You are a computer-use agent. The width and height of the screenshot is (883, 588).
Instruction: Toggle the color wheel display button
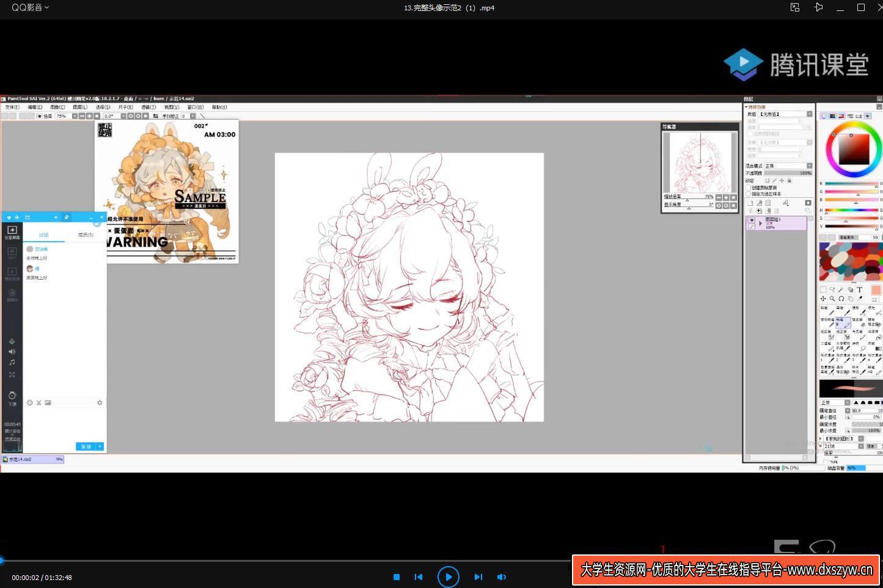tap(824, 115)
